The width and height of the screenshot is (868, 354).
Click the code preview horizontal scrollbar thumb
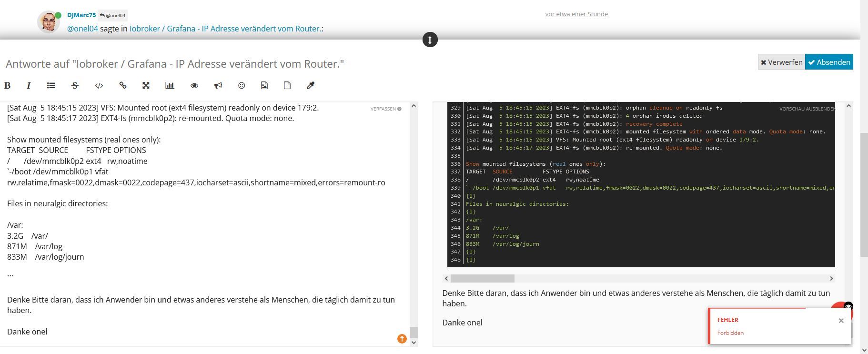click(482, 278)
